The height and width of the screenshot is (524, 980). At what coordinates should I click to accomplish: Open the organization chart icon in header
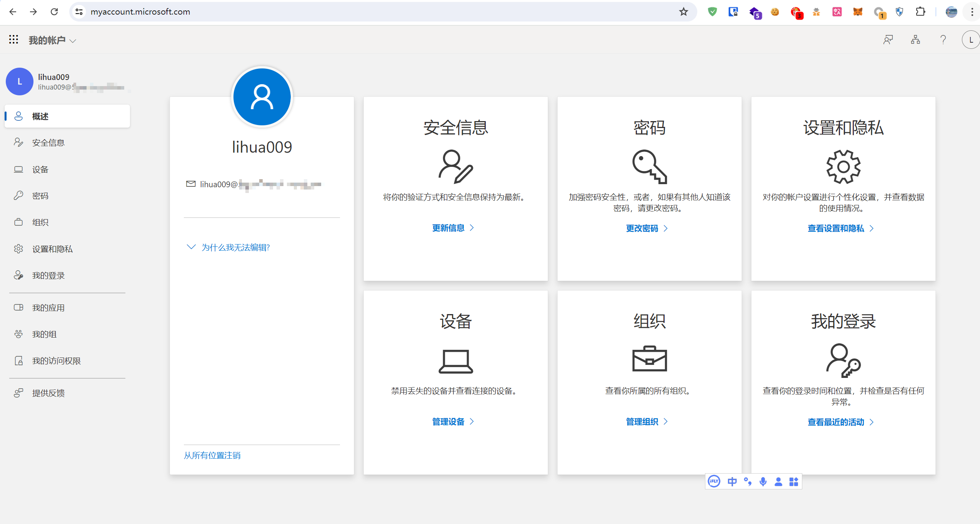tap(915, 40)
